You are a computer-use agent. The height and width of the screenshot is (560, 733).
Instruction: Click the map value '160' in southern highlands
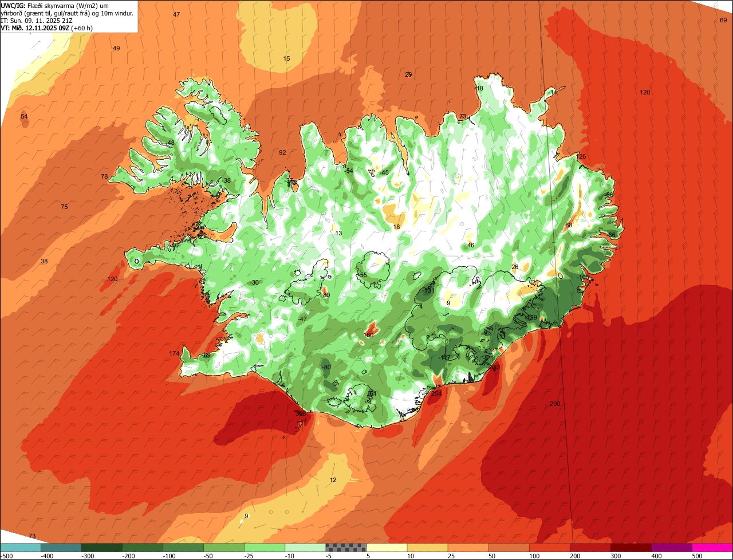(x=369, y=335)
